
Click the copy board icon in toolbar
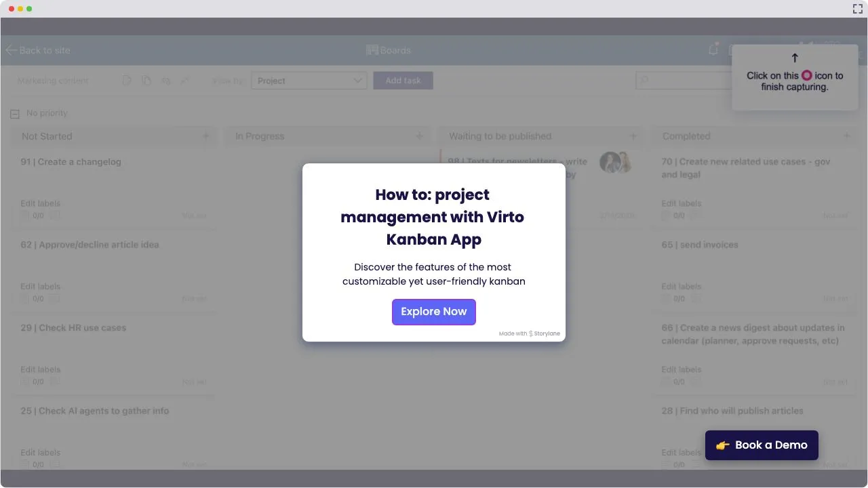click(x=146, y=81)
